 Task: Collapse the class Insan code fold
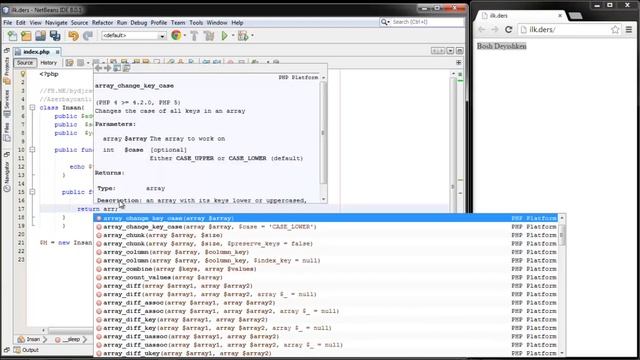click(x=32, y=108)
